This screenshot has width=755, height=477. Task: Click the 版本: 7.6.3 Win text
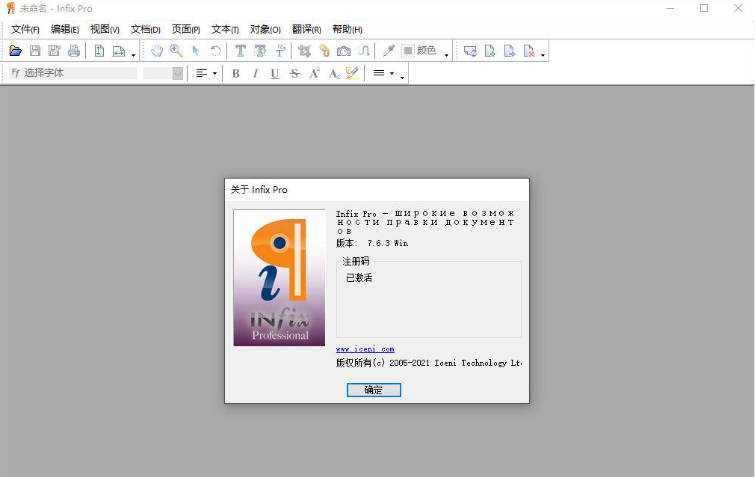372,243
